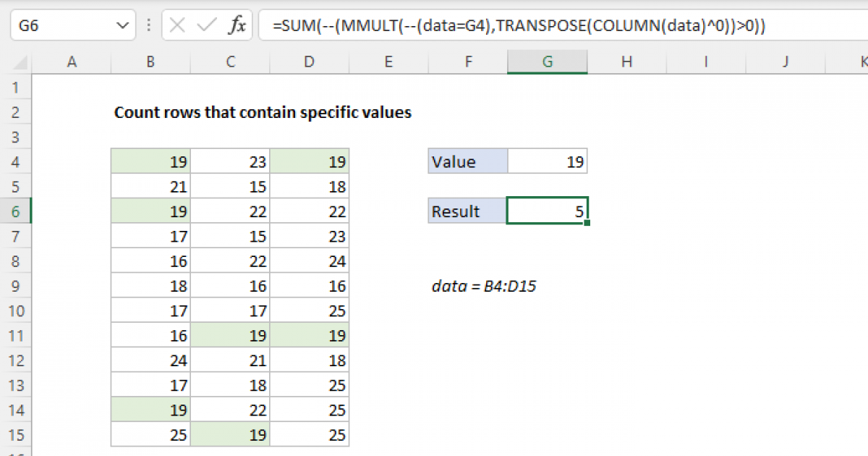Select column G header
Image resolution: width=868 pixels, height=456 pixels.
click(548, 63)
